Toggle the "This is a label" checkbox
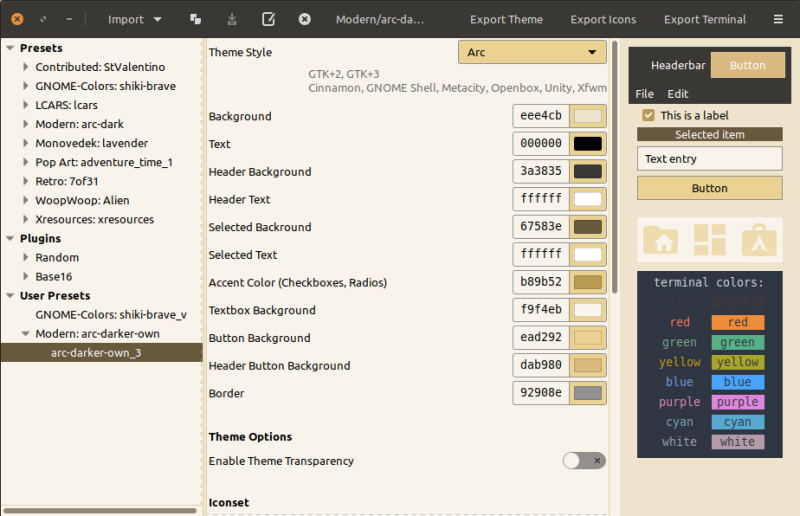This screenshot has height=516, width=800. pyautogui.click(x=648, y=115)
